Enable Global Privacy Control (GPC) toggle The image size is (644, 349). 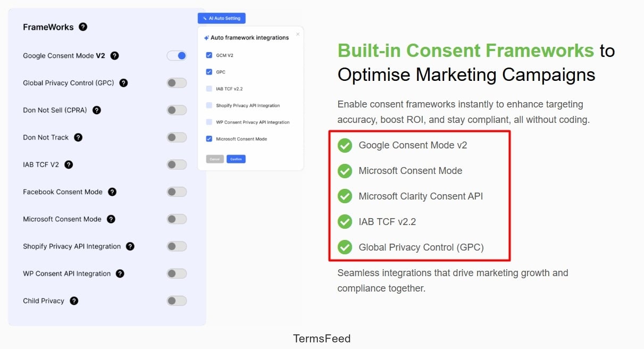coord(177,83)
